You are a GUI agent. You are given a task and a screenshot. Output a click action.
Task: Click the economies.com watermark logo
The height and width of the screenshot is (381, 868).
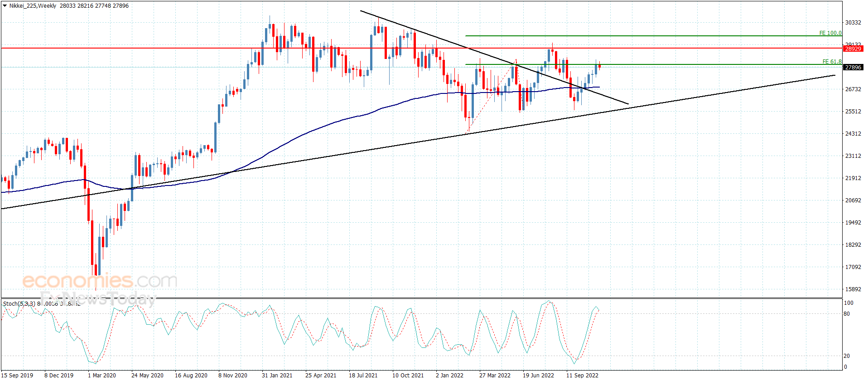100,281
